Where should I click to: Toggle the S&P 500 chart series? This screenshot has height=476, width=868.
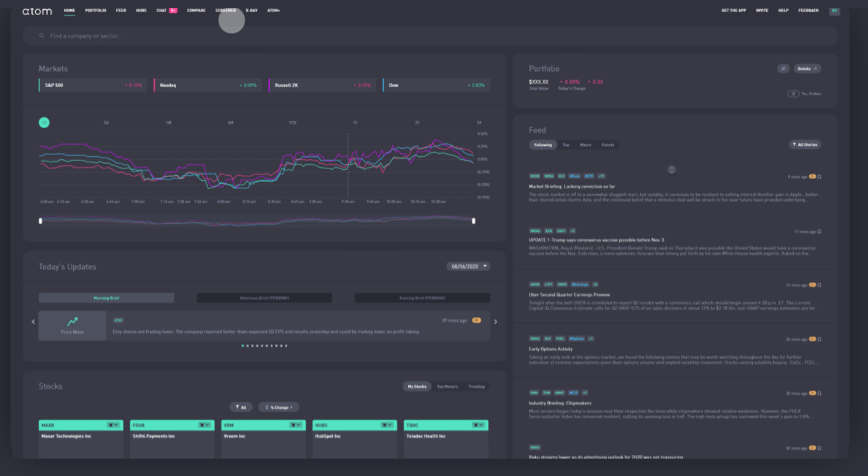click(x=91, y=85)
